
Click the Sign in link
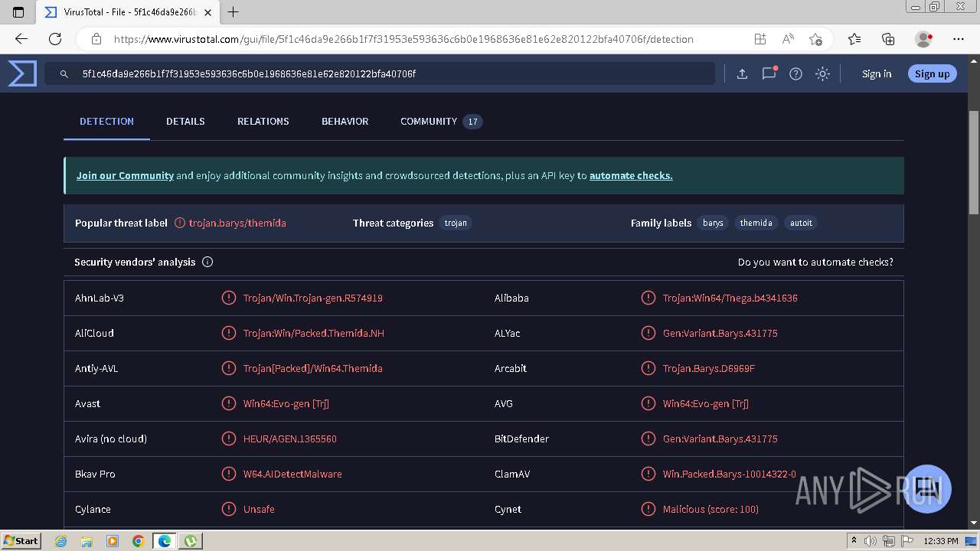pos(877,74)
